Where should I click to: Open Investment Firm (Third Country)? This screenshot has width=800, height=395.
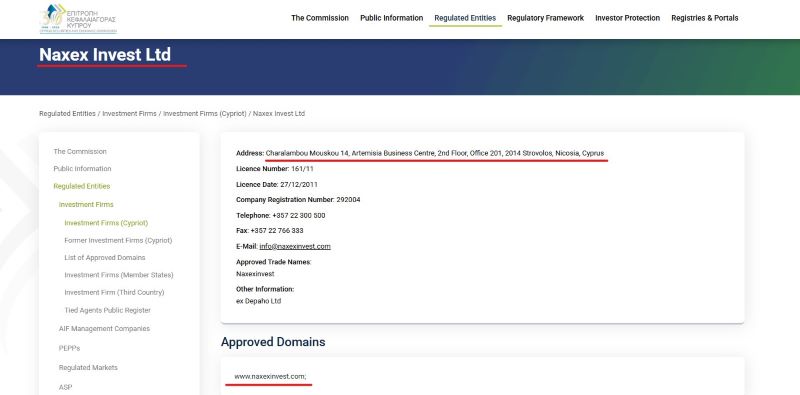(x=114, y=292)
